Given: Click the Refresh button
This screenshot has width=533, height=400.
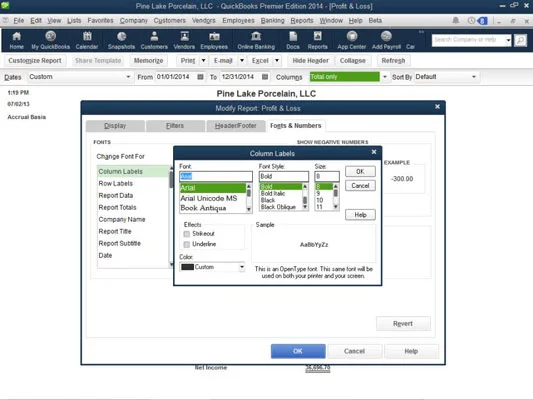Looking at the screenshot, I should [393, 60].
